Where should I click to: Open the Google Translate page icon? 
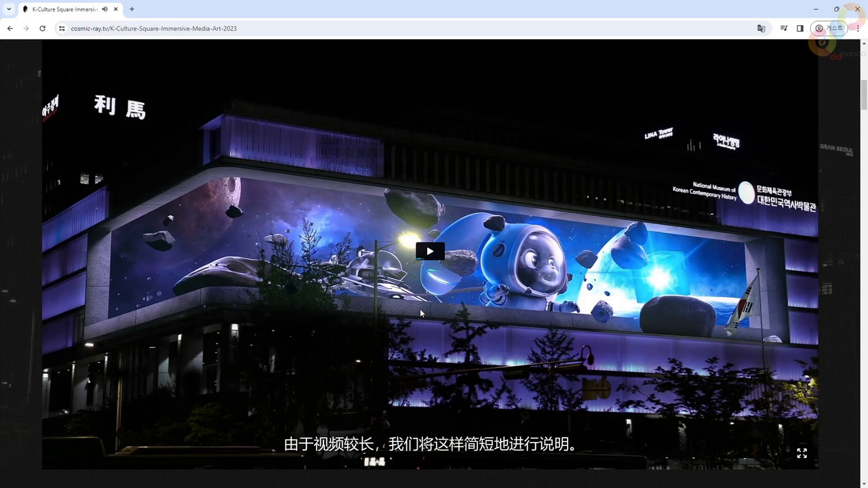pyautogui.click(x=761, y=28)
